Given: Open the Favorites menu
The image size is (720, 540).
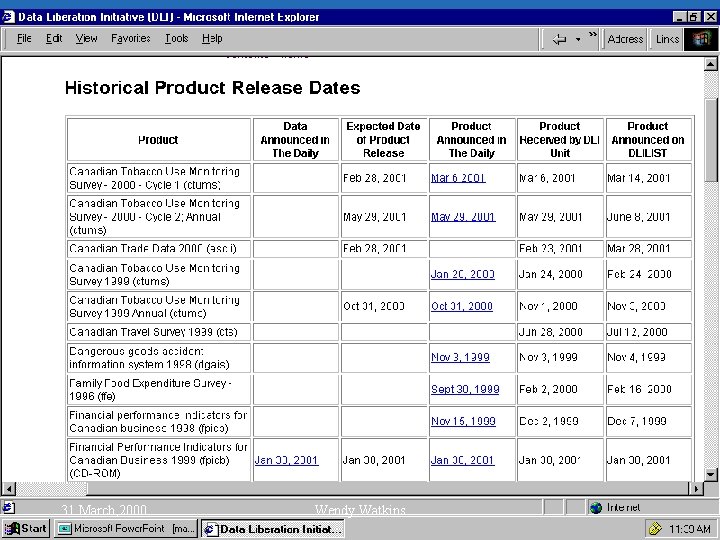Looking at the screenshot, I should tap(131, 39).
